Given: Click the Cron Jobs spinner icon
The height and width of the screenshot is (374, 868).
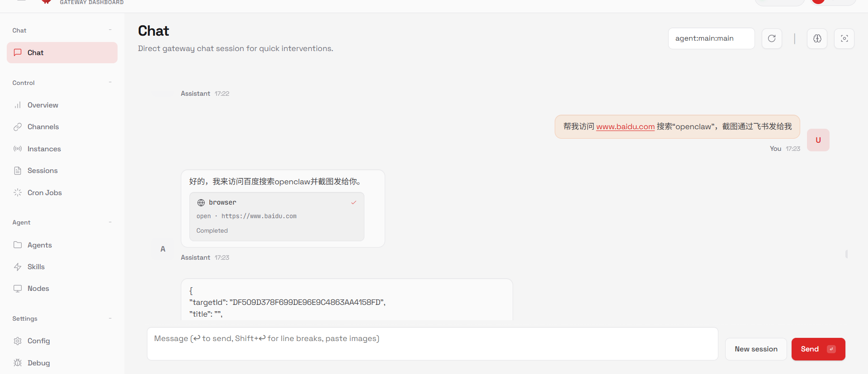Looking at the screenshot, I should (x=18, y=192).
